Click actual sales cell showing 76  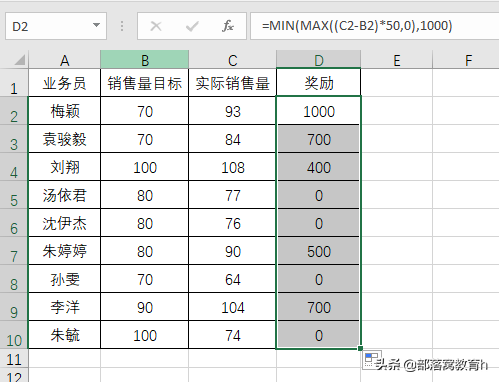click(x=232, y=223)
